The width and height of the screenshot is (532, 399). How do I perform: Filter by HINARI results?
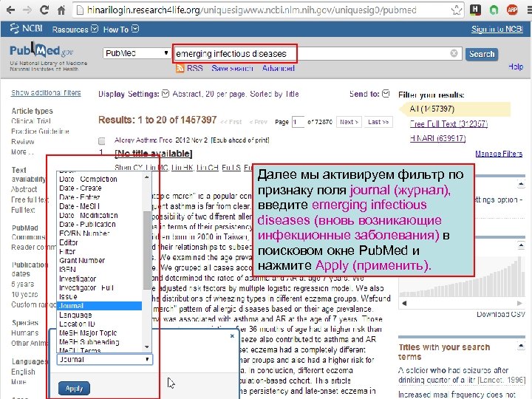tap(437, 138)
